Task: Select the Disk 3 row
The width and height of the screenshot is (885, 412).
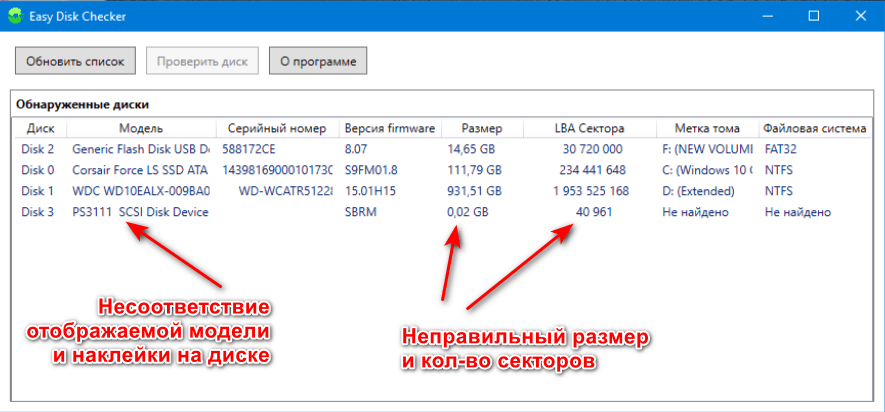Action: click(441, 213)
